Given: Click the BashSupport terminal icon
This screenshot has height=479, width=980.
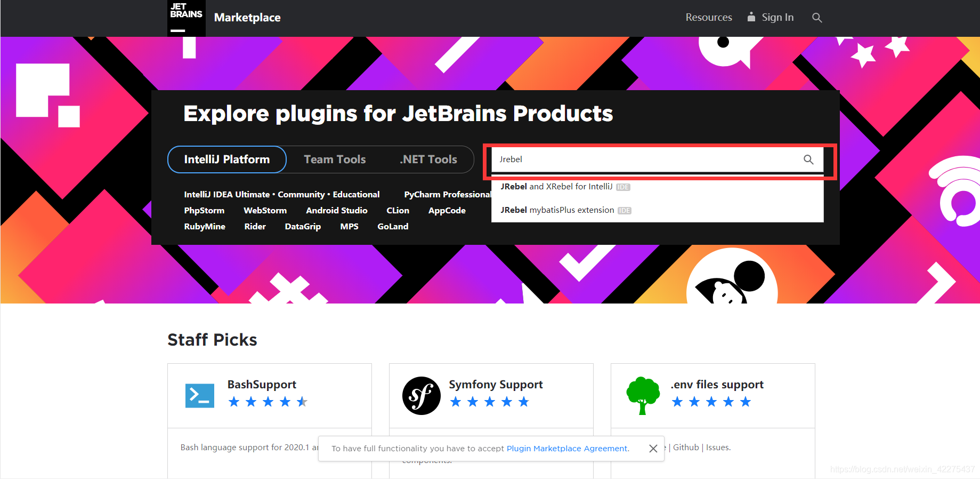Looking at the screenshot, I should pos(200,396).
